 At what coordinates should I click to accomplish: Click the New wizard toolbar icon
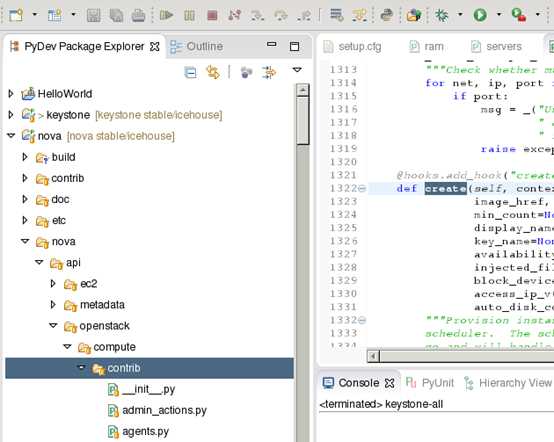click(16, 15)
